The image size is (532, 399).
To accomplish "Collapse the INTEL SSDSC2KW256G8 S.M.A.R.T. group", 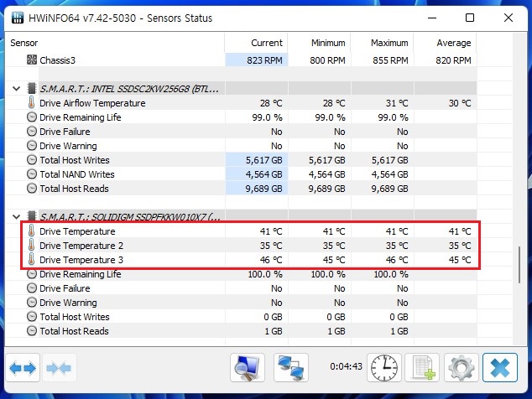I will [x=16, y=89].
